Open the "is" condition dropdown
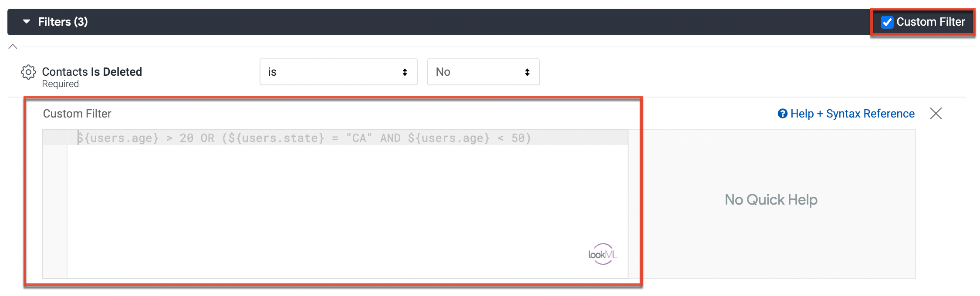980x296 pixels. pyautogui.click(x=338, y=72)
